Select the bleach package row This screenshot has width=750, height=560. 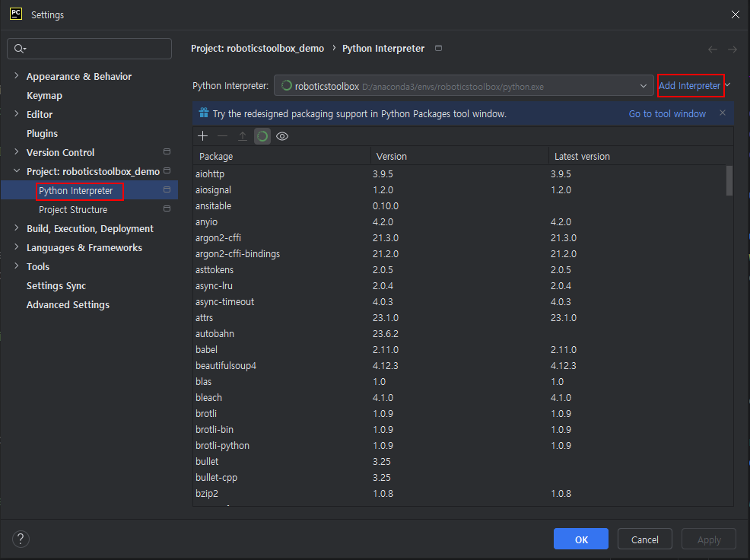[x=459, y=398]
